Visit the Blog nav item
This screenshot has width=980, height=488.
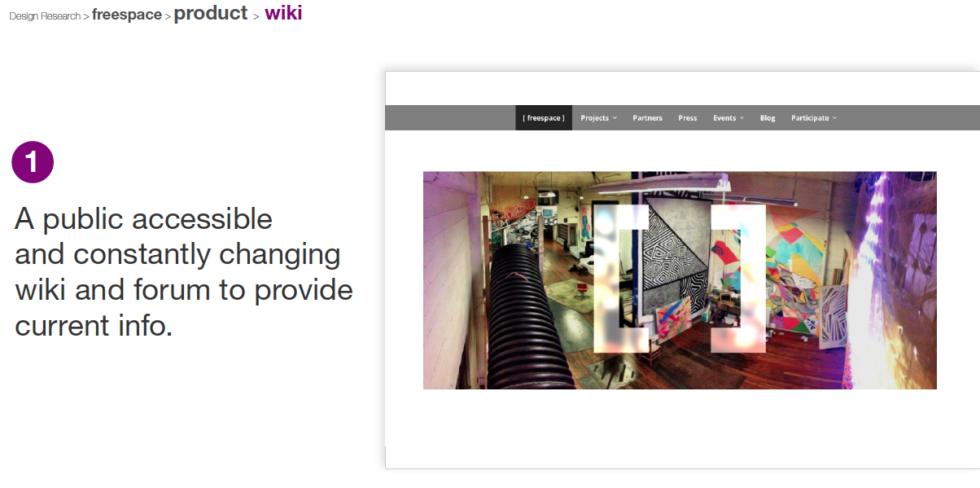pyautogui.click(x=768, y=118)
